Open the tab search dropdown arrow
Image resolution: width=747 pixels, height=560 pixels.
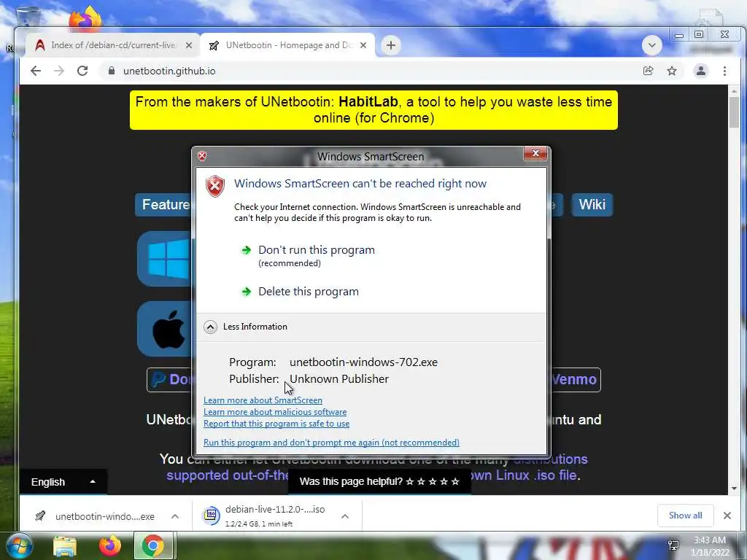(651, 46)
